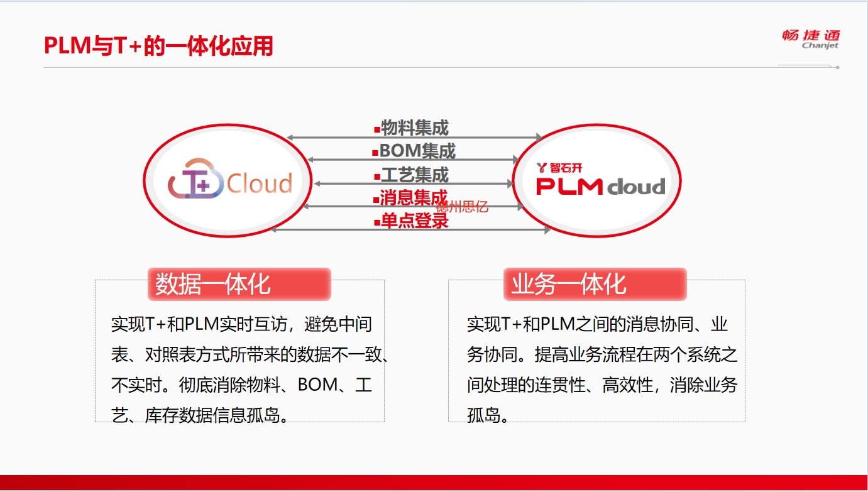Screen dimensions: 868x492
Task: Click the 业务一体化 red heading box
Action: coord(595,284)
